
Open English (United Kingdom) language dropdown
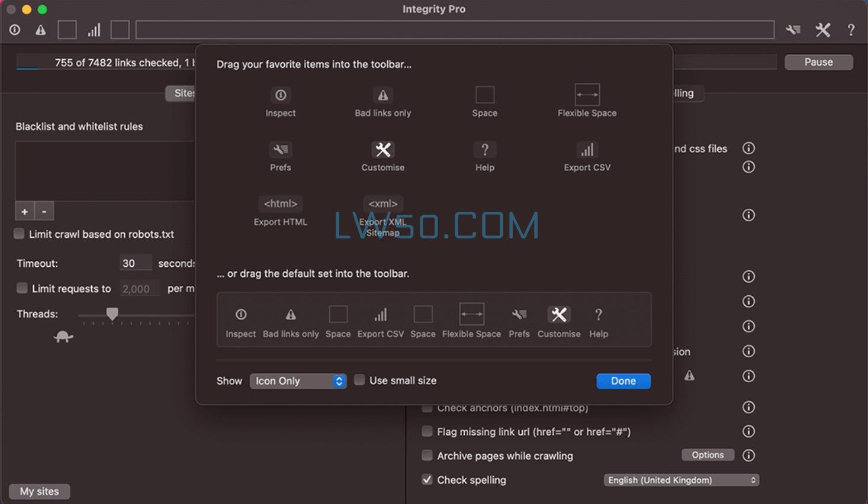681,480
